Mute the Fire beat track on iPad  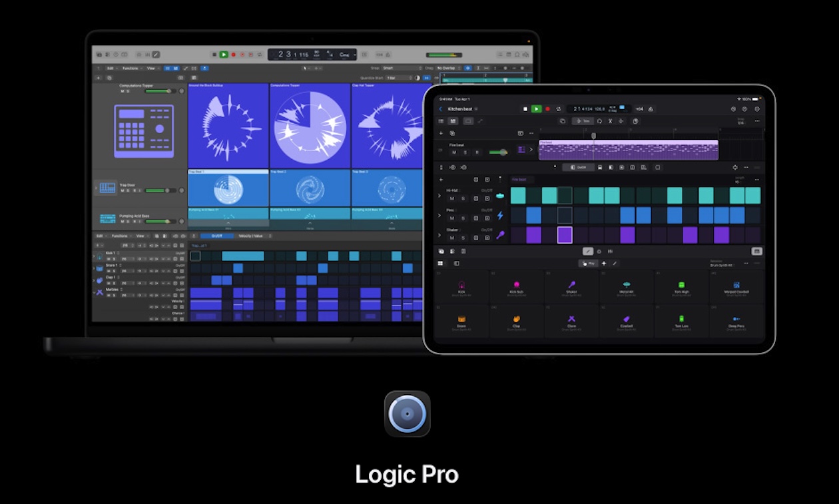click(x=454, y=152)
